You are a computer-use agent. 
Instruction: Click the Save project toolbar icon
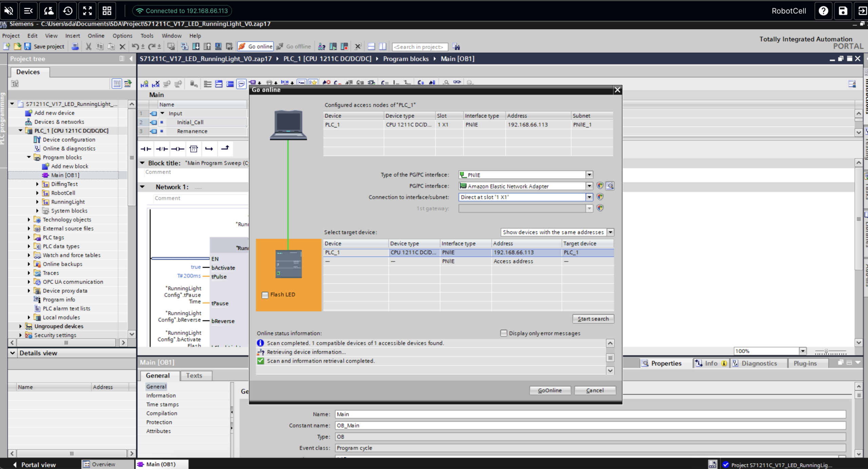[28, 46]
